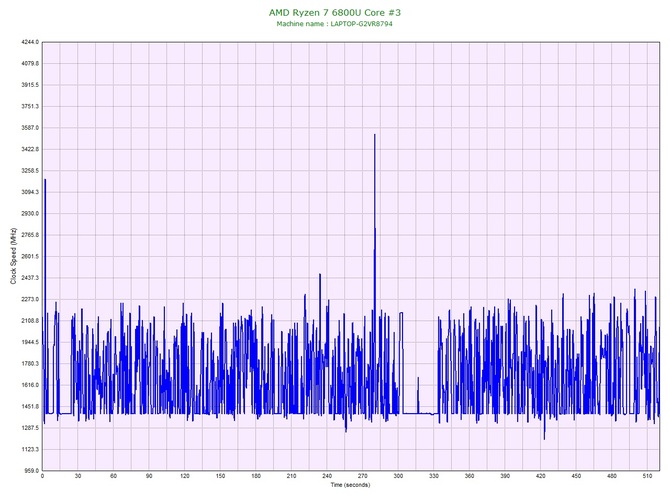Screen dimensions: 670x502
Task: Click the 60 seconds tick label
Action: click(x=113, y=476)
